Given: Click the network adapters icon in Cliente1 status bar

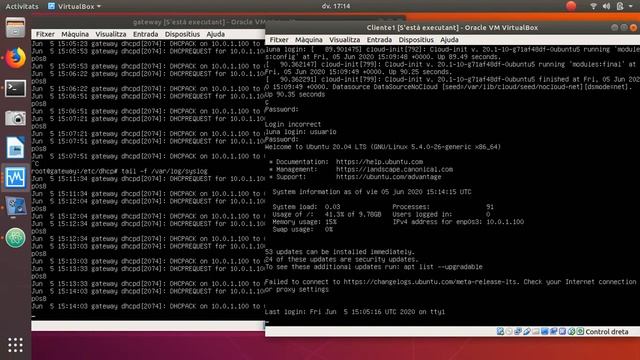Looking at the screenshot, I should 518,331.
